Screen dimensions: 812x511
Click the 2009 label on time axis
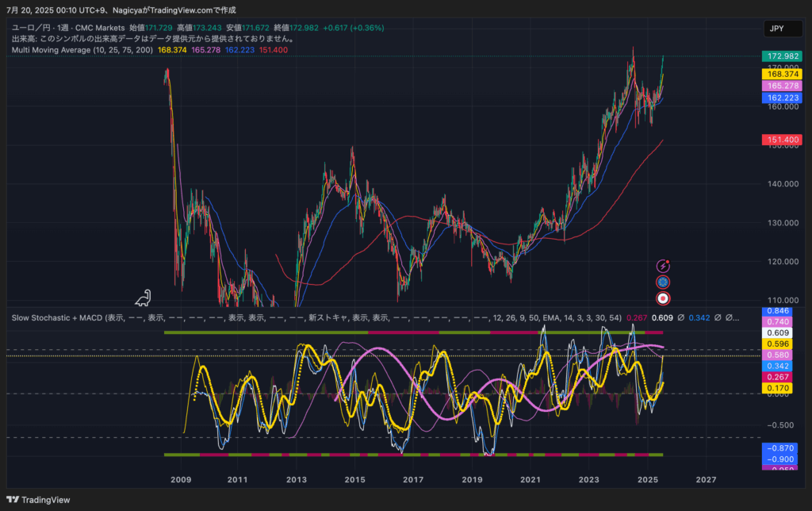click(x=181, y=480)
